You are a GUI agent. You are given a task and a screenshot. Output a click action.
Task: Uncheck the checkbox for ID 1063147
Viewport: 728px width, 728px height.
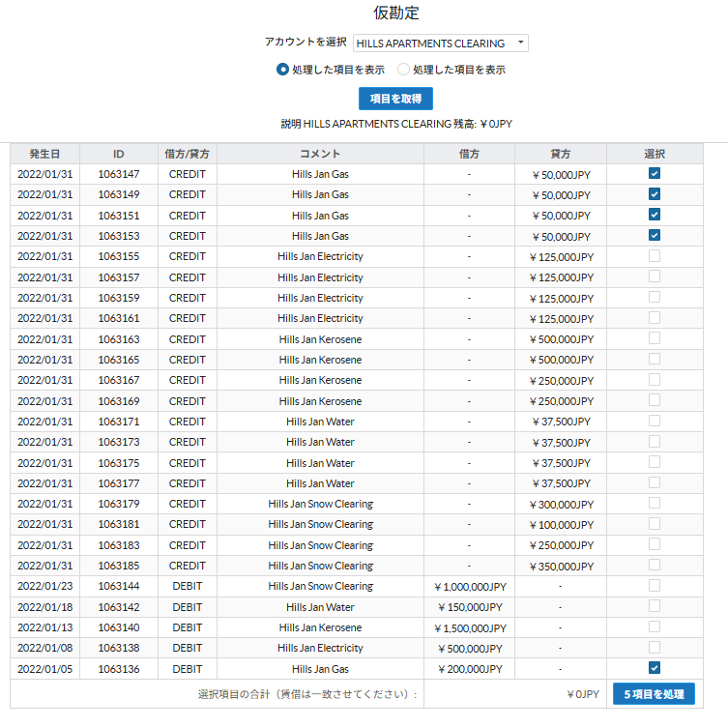pos(655,174)
